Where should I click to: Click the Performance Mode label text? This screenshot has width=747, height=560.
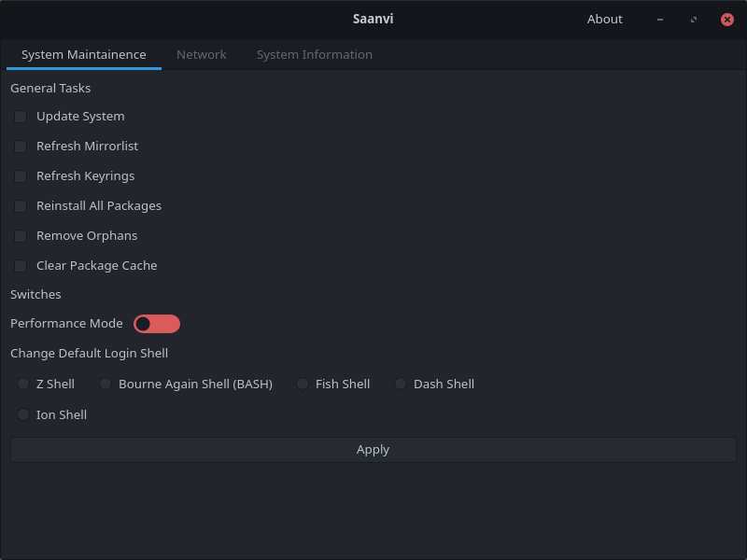pos(66,323)
